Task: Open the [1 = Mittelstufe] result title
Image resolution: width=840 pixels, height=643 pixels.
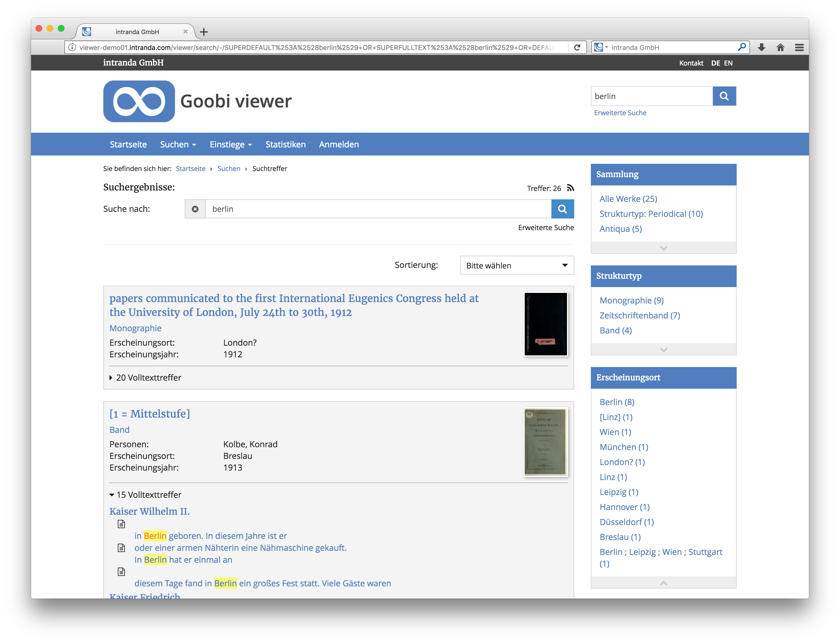Action: [x=150, y=414]
